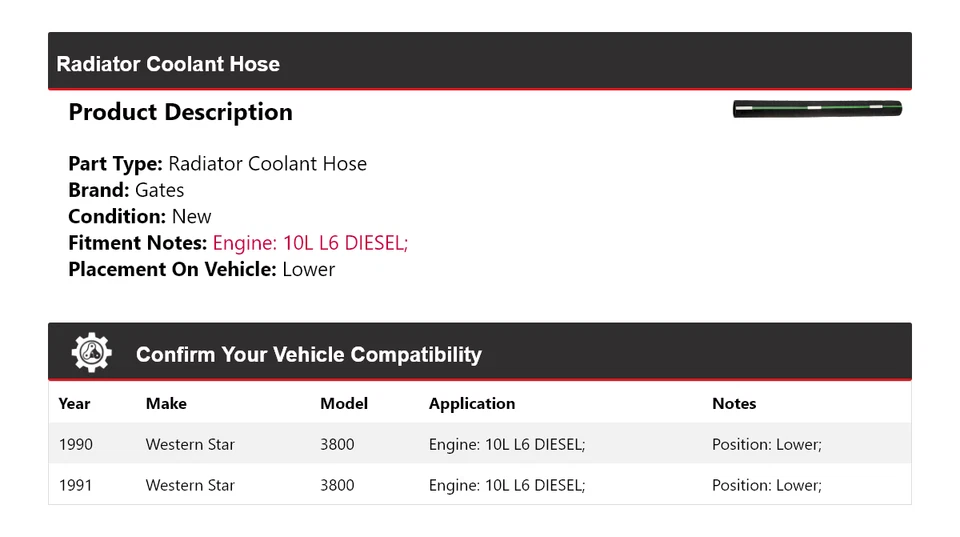Click the radiator hose product thumbnail
This screenshot has height=537, width=960.
pyautogui.click(x=817, y=109)
